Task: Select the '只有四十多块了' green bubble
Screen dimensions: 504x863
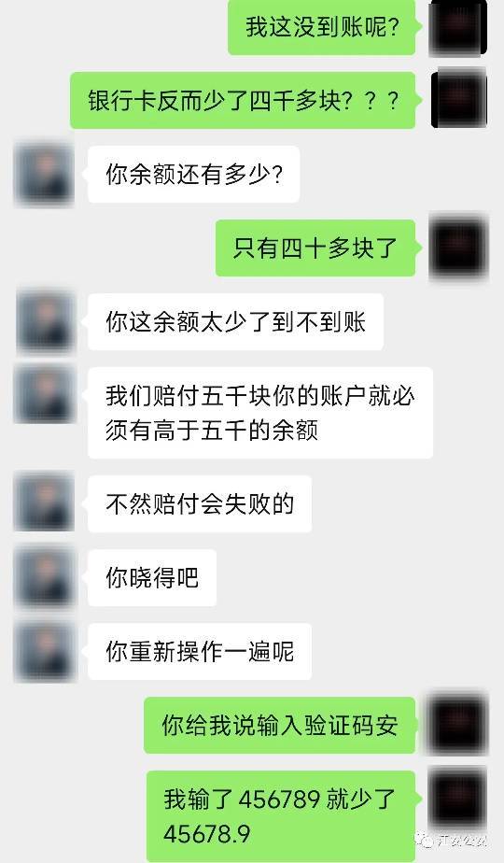Action: click(315, 248)
